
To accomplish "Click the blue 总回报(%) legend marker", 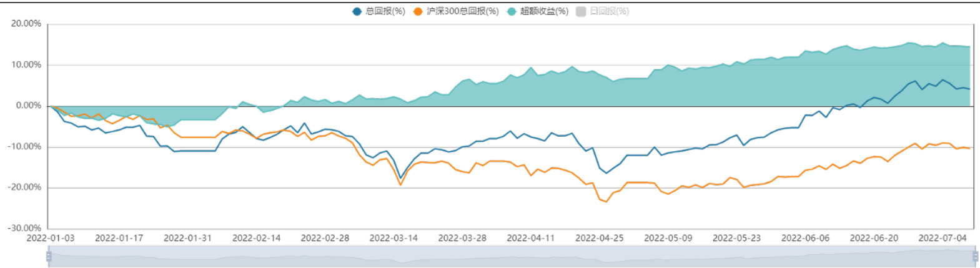I will (x=357, y=11).
